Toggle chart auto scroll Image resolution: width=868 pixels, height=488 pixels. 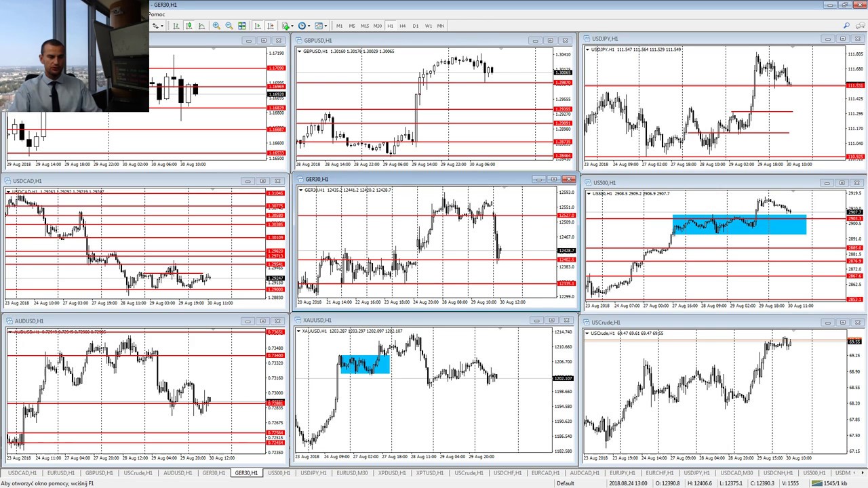(x=258, y=26)
